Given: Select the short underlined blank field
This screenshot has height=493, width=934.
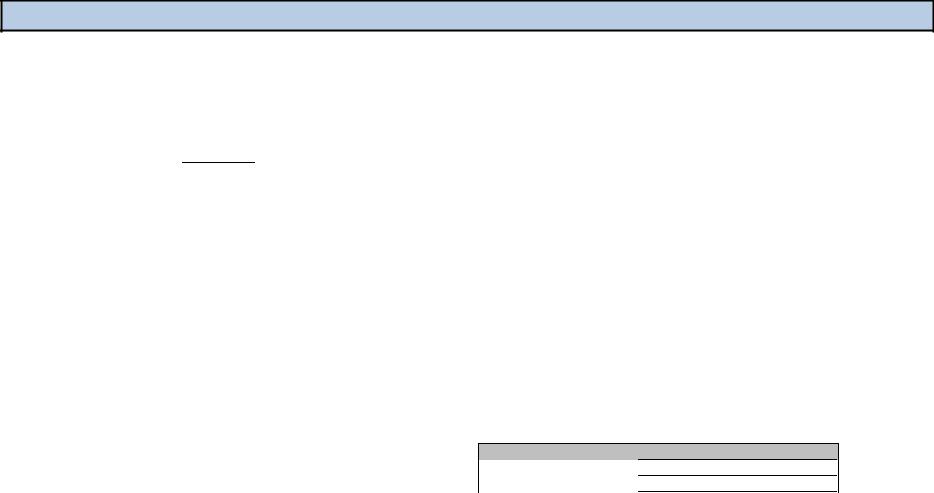Looking at the screenshot, I should pyautogui.click(x=218, y=156).
